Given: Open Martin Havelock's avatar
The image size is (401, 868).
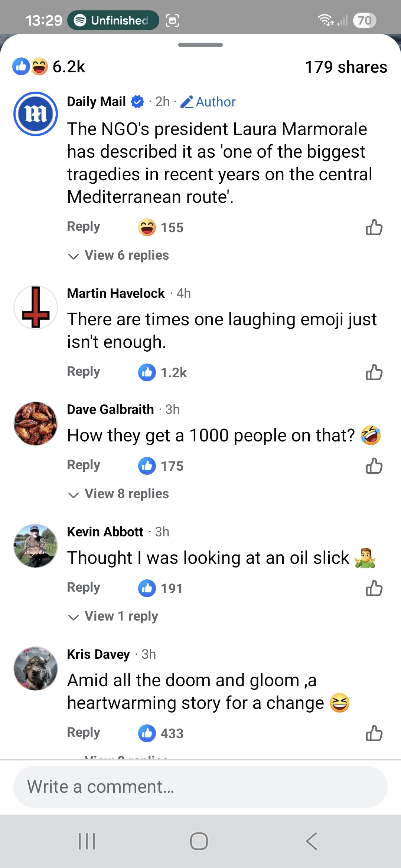Looking at the screenshot, I should click(36, 308).
